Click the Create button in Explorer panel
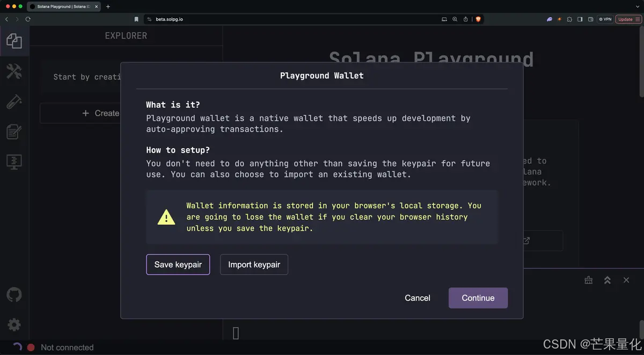The image size is (644, 355). [x=101, y=113]
